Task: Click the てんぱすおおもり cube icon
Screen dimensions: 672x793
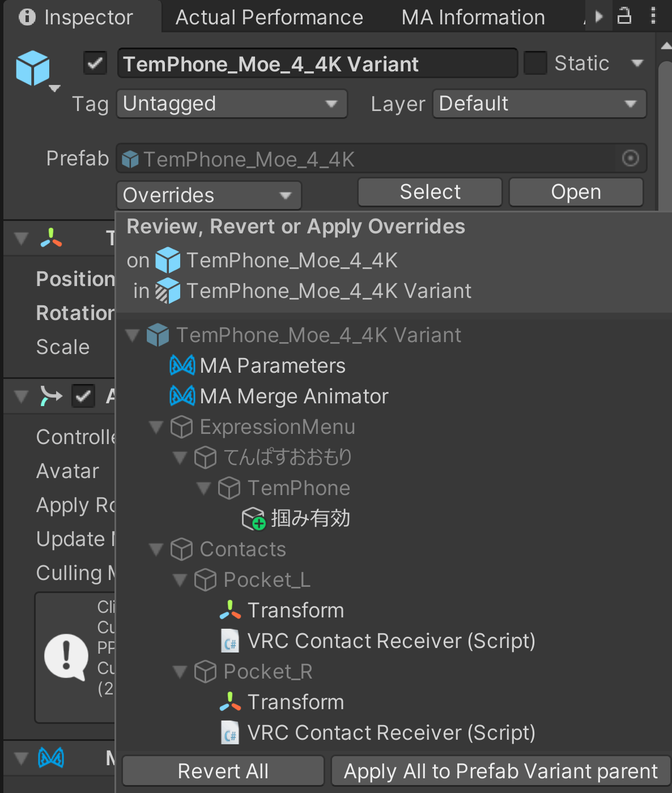Action: coord(205,458)
